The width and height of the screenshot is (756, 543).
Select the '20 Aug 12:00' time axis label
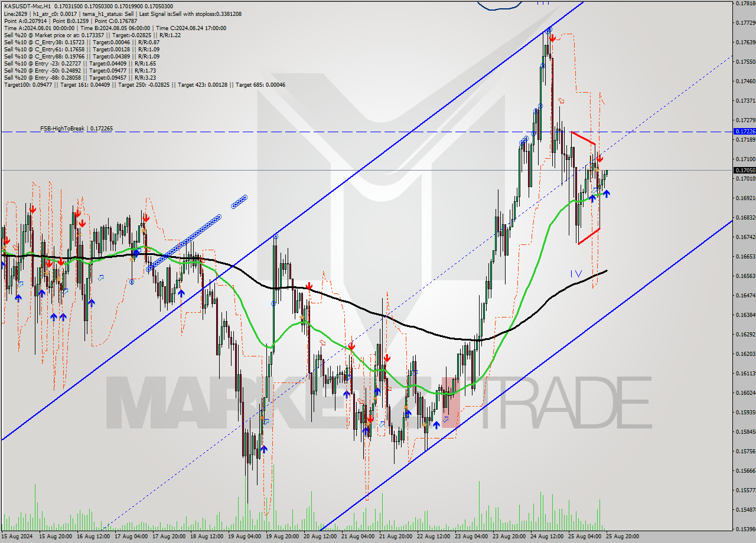click(321, 537)
